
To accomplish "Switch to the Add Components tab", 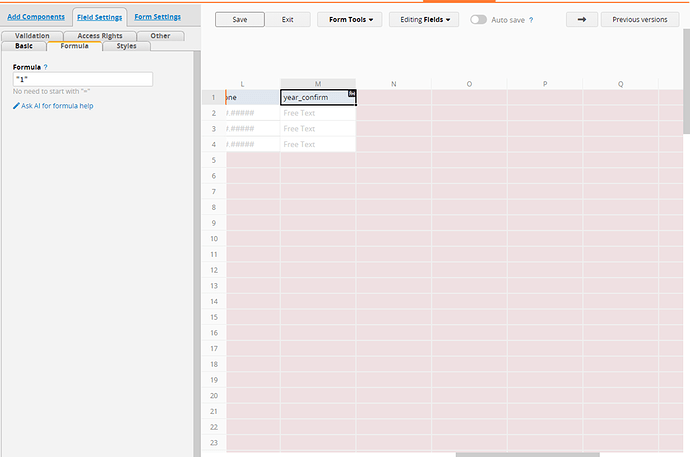I will (x=36, y=17).
